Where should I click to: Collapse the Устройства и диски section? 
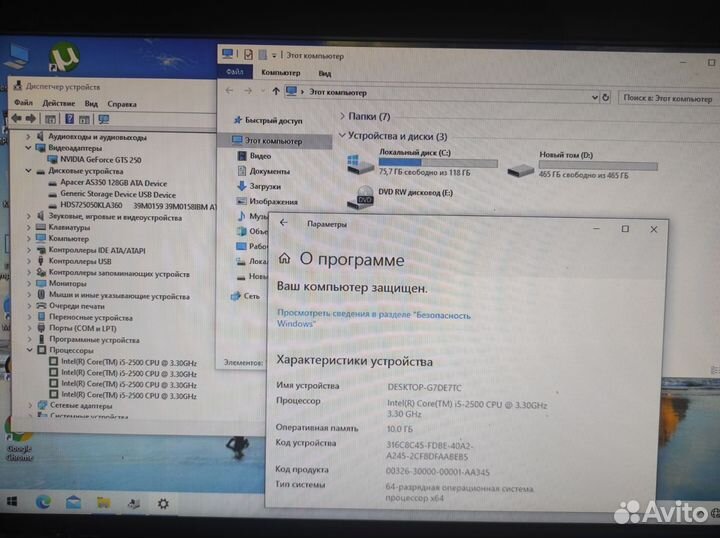(342, 136)
